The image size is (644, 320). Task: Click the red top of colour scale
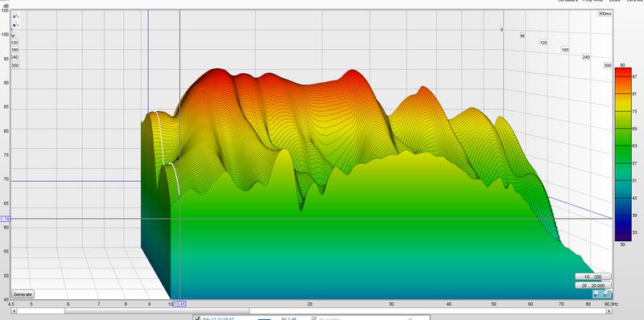(x=622, y=72)
